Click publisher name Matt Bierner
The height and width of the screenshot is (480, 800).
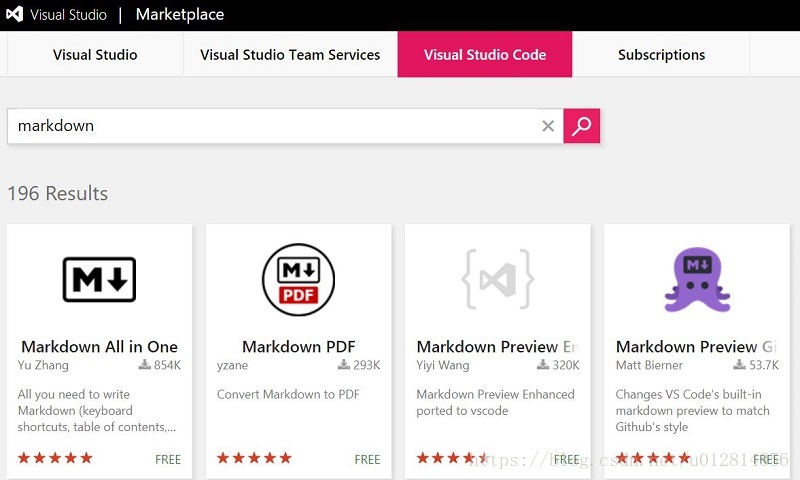coord(649,365)
